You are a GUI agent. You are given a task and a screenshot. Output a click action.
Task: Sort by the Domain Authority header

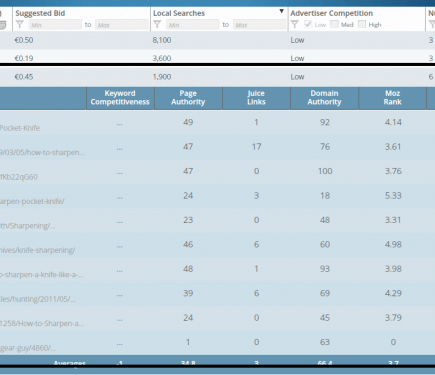(324, 98)
